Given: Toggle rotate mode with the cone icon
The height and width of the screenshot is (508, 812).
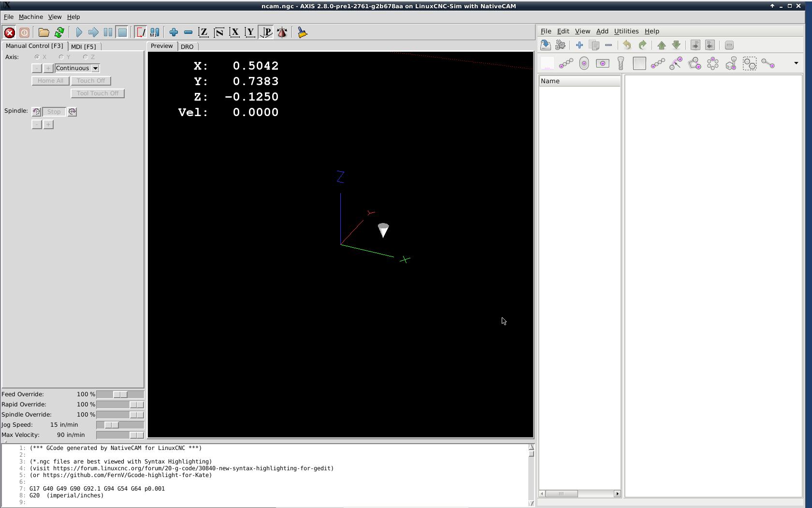Looking at the screenshot, I should pos(282,32).
